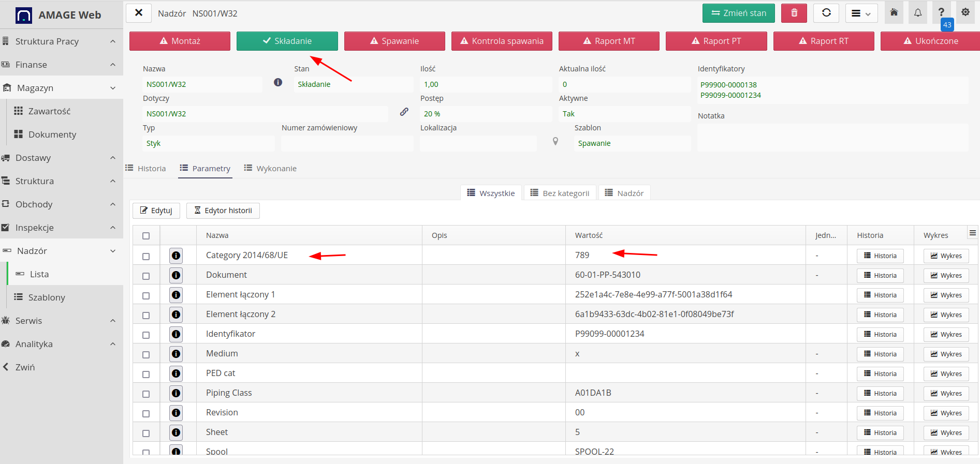Screen dimensions: 980x464
Task: Click the red trash delete icon
Action: (x=794, y=13)
